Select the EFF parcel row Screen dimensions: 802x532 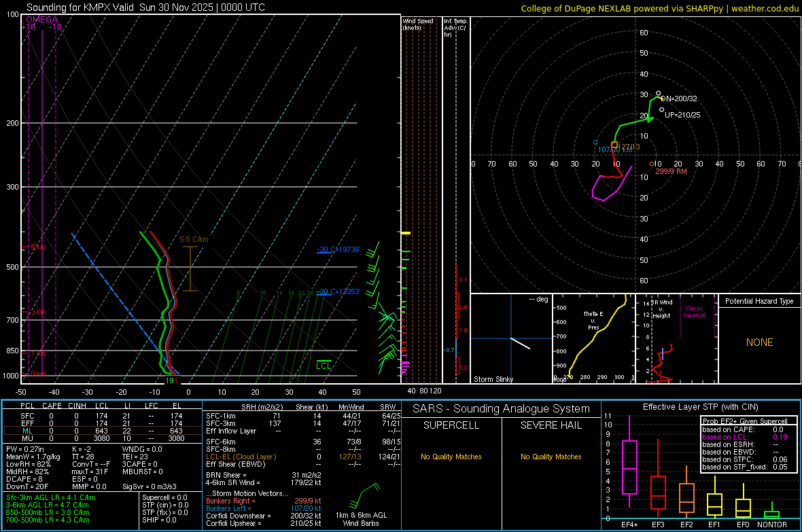(x=102, y=423)
